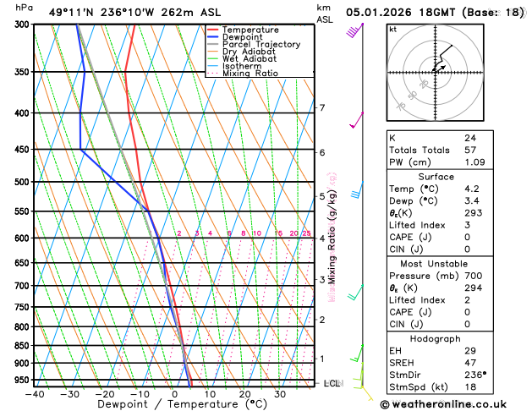Click the 'Dewpoint / Temperature (°C)' axis title

(182, 404)
